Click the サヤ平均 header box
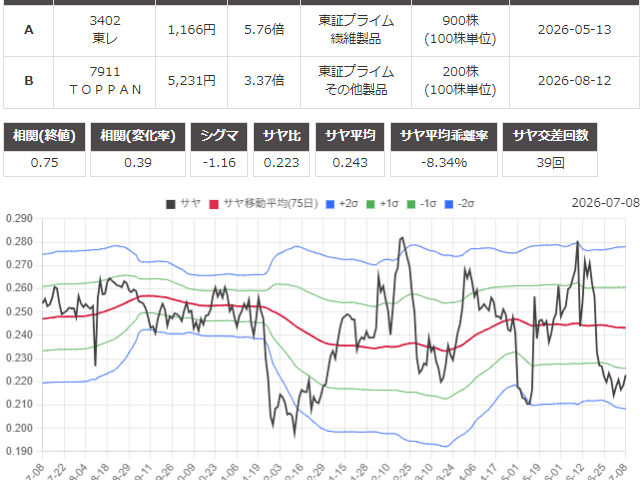The height and width of the screenshot is (480, 640). click(x=350, y=136)
